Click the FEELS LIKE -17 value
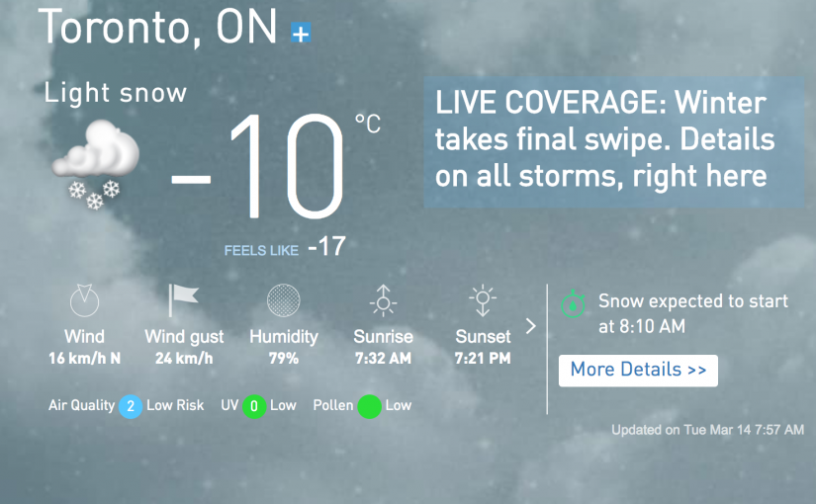This screenshot has height=504, width=816. click(x=326, y=247)
